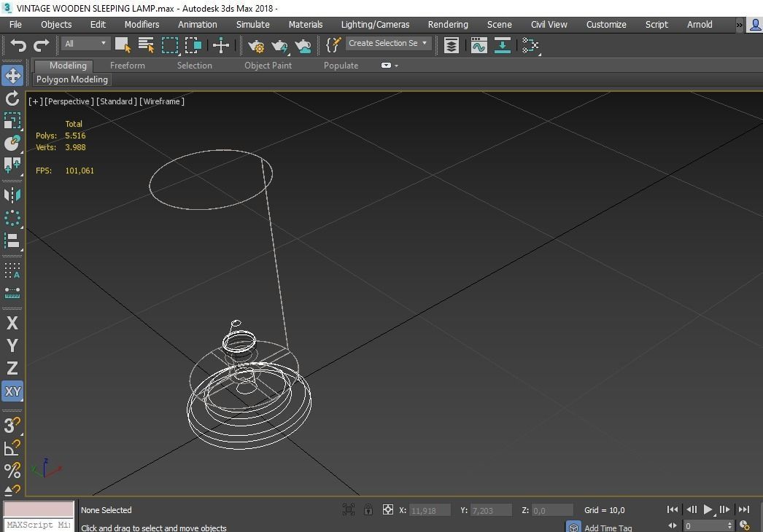Click the Render Production teapot icon
Screen dimensions: 763x532
pyautogui.click(x=303, y=46)
